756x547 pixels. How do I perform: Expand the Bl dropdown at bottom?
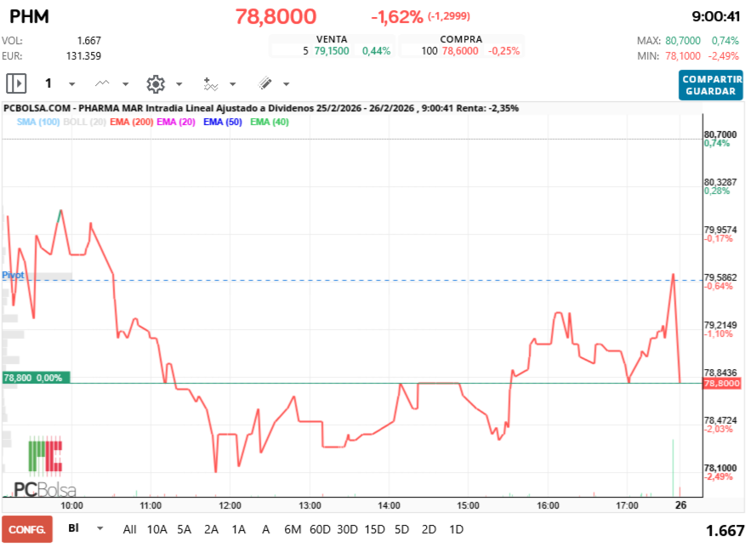tap(99, 529)
